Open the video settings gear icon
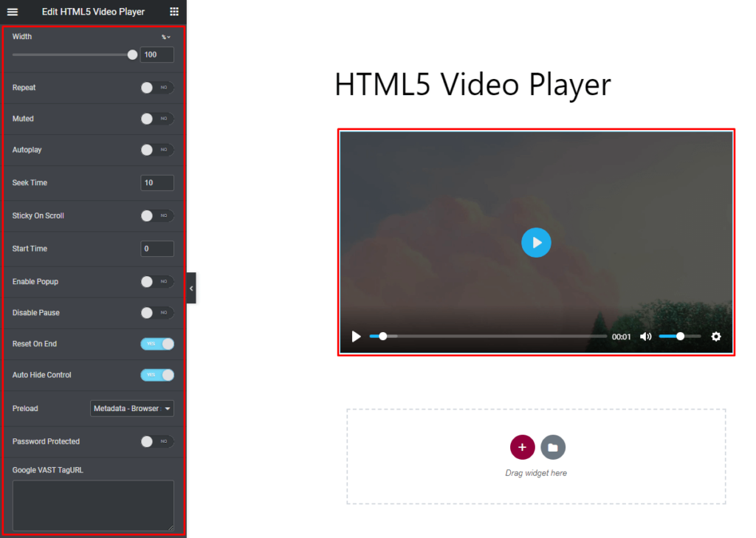The width and height of the screenshot is (756, 538). pyautogui.click(x=715, y=336)
